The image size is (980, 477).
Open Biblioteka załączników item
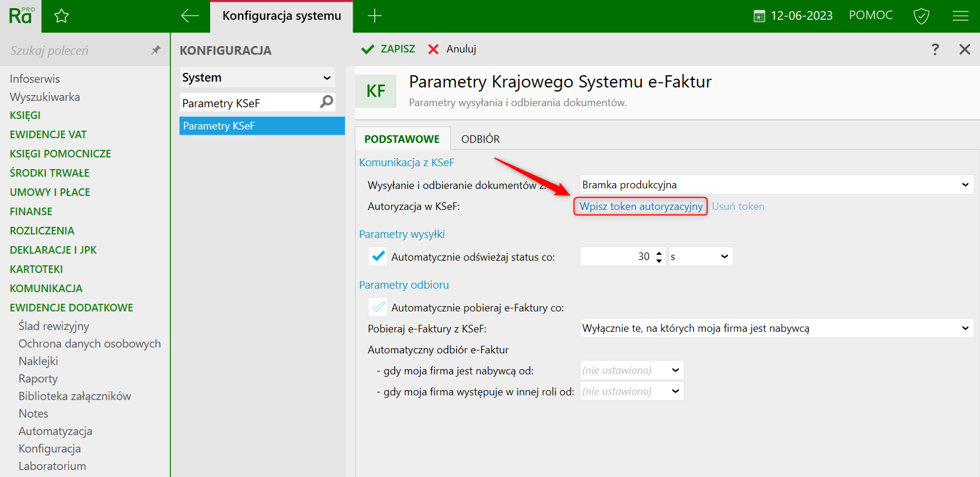pos(75,396)
